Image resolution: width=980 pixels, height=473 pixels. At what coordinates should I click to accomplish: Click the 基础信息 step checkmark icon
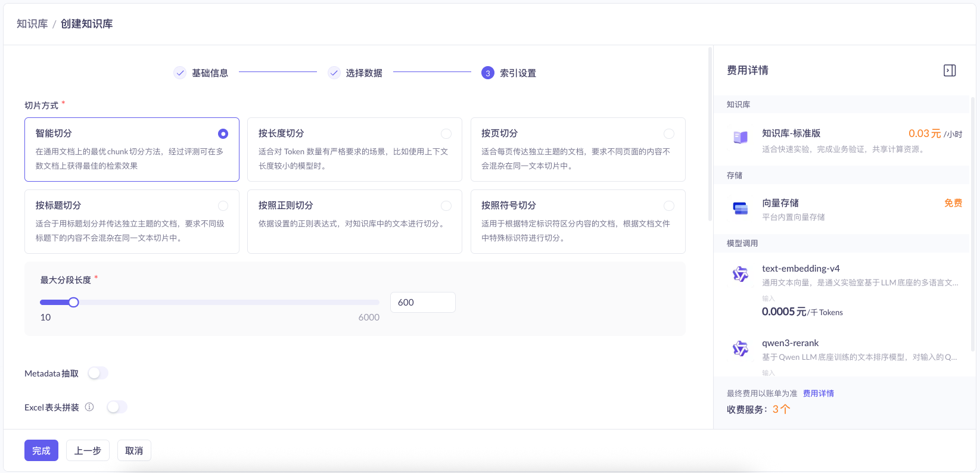coord(180,73)
